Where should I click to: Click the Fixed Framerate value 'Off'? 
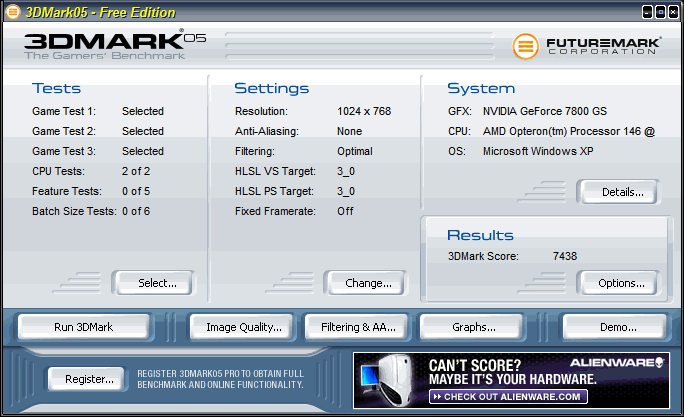coord(345,211)
